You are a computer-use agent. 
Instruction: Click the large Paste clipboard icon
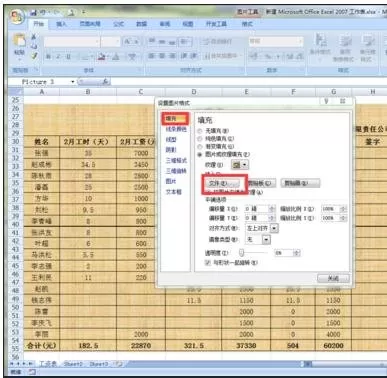[x=19, y=40]
